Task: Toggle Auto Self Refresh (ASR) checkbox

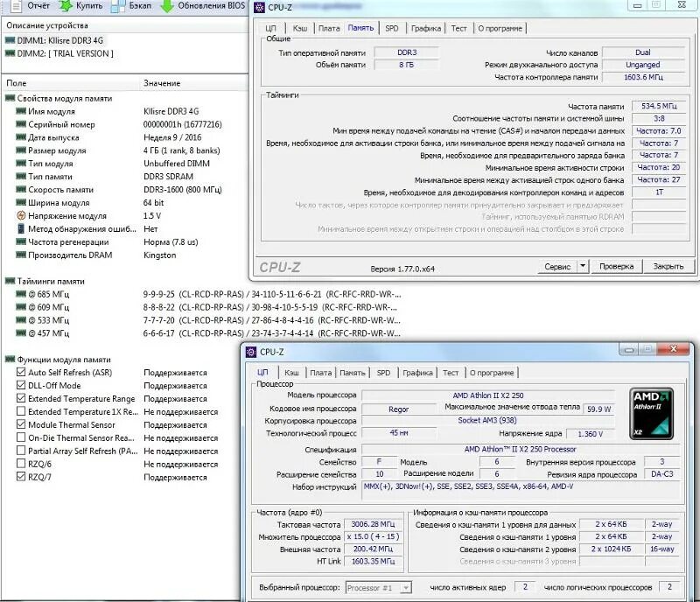Action: pyautogui.click(x=20, y=372)
